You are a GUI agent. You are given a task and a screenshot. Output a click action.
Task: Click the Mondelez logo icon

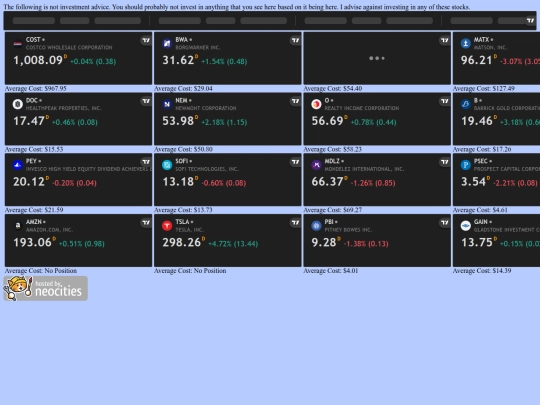(316, 165)
